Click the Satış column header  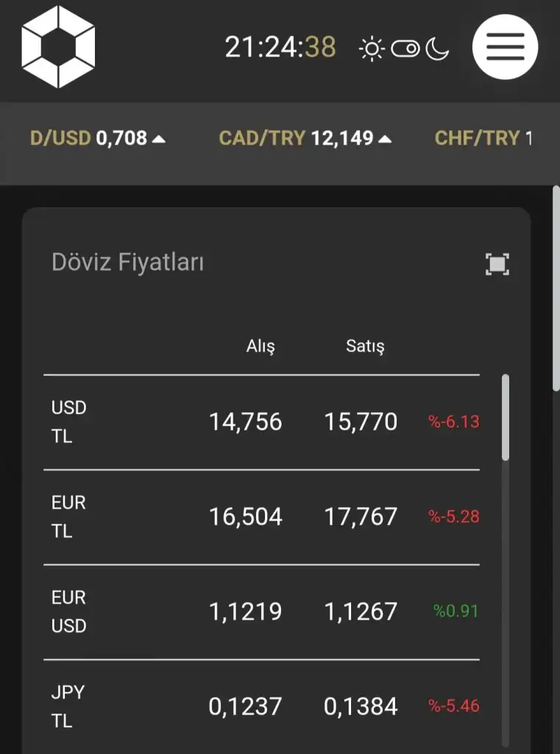click(x=365, y=346)
